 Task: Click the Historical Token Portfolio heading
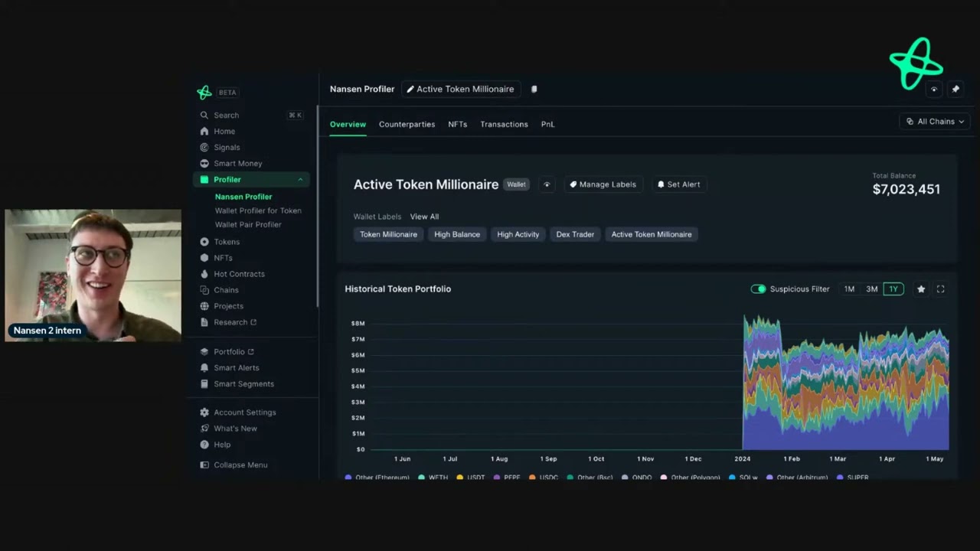point(397,289)
